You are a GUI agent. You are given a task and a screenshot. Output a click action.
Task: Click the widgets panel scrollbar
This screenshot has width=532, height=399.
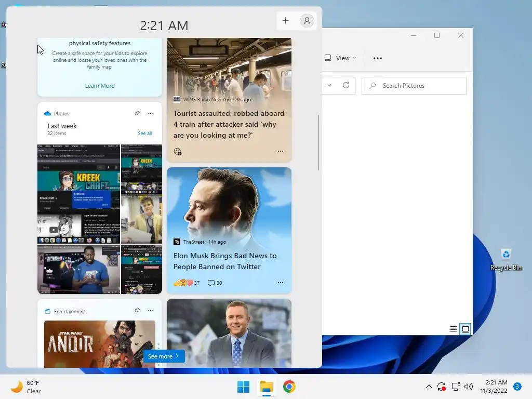coord(318,143)
